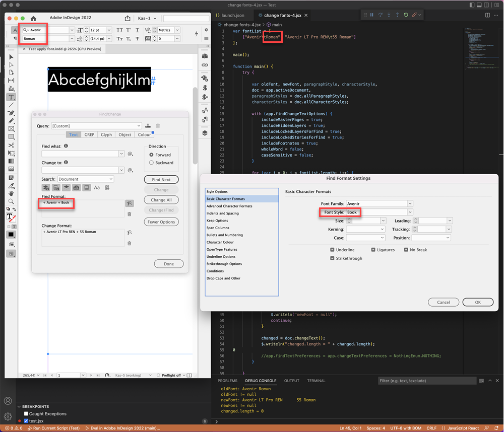Image resolution: width=504 pixels, height=432 pixels.
Task: Pick the Rectangle Frame tool
Action: pos(11,129)
